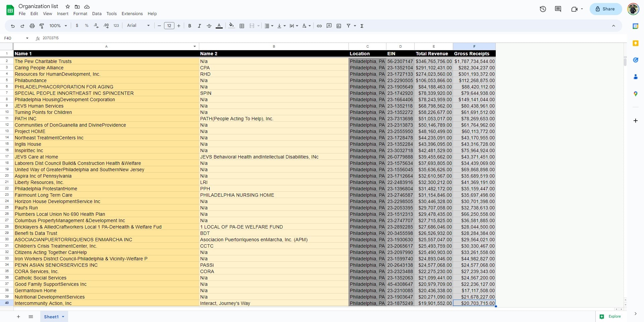Insert chart icon

[339, 26]
